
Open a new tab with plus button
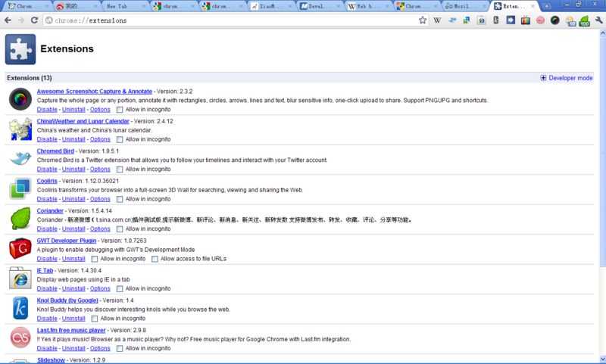click(546, 7)
